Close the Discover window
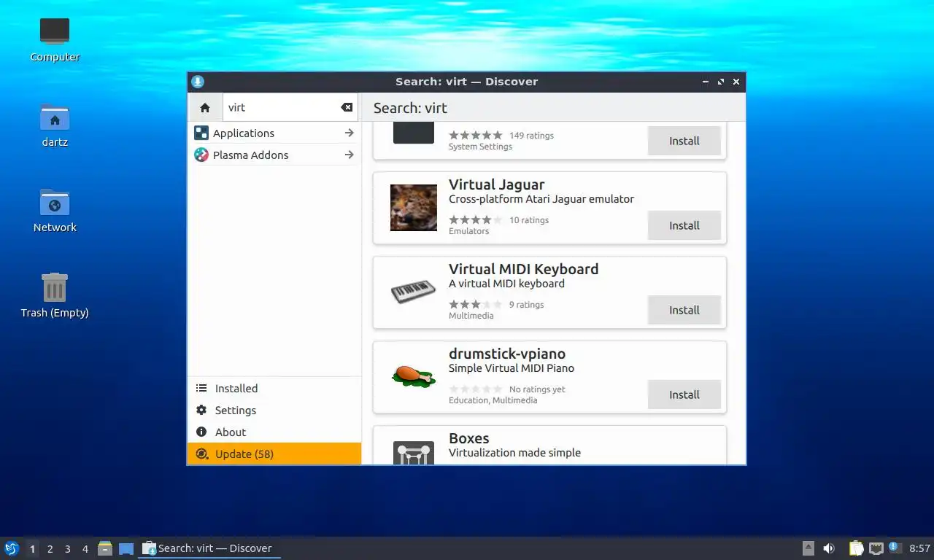Viewport: 934px width, 560px height. (736, 82)
